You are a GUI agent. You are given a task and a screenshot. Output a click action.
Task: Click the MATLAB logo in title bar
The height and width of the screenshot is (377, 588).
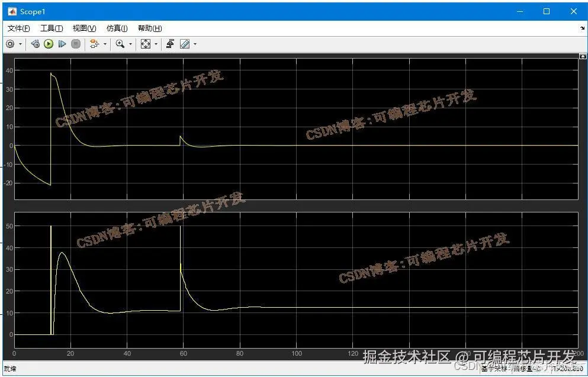pos(12,12)
